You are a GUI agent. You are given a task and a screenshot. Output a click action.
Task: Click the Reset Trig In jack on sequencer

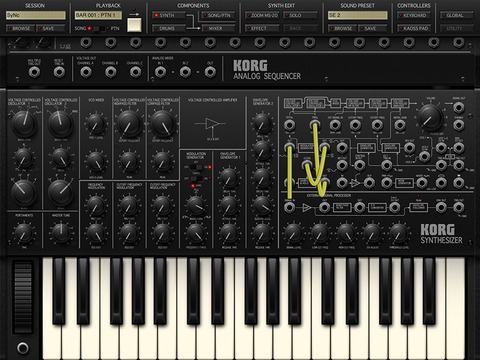click(x=59, y=72)
